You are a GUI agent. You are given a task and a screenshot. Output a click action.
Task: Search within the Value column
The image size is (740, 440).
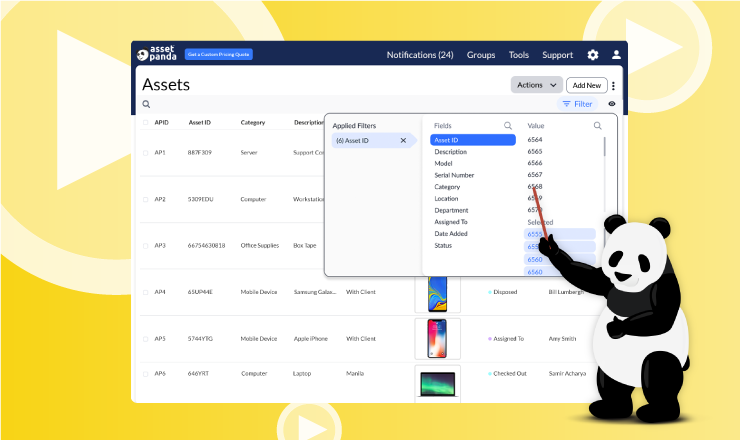click(x=597, y=126)
